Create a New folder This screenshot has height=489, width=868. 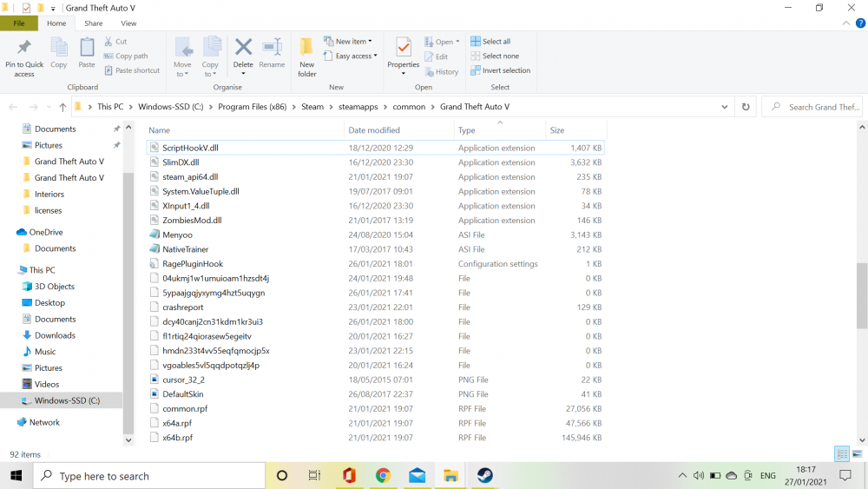pos(306,57)
